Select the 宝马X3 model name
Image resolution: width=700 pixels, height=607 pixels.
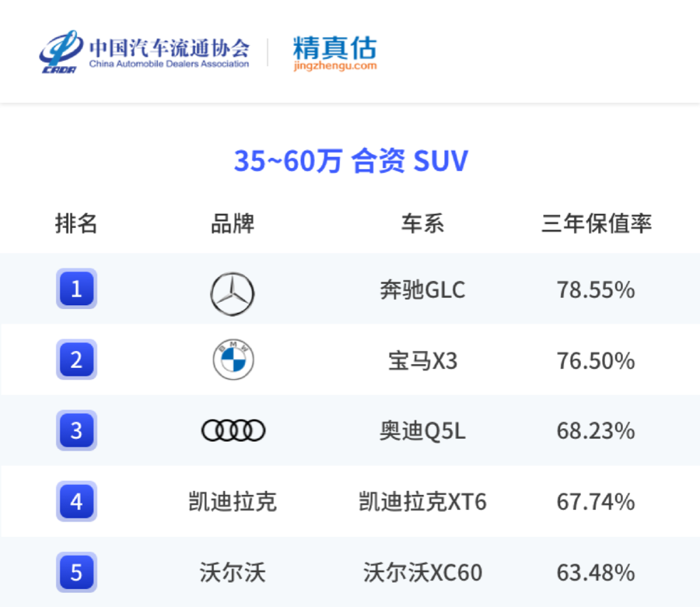coord(423,360)
